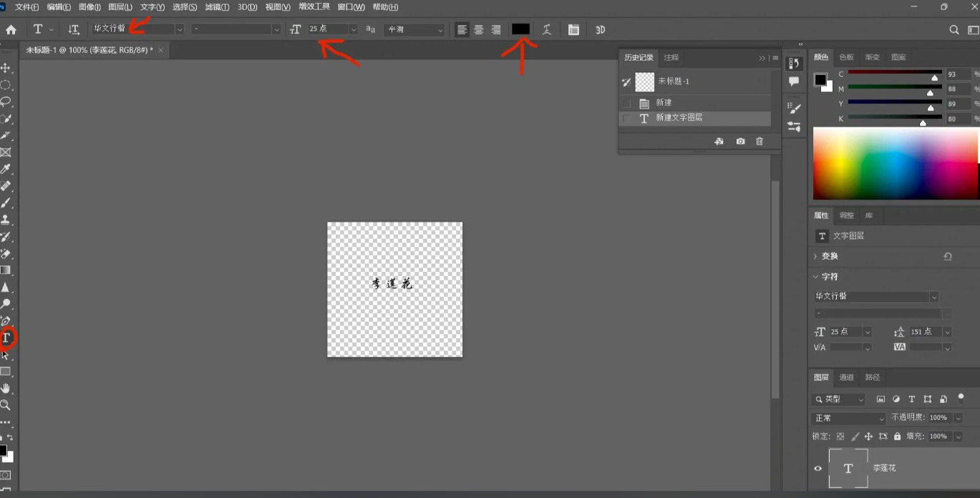Open blend mode dropdown 正常
Viewport: 980px width, 498px height.
pyautogui.click(x=849, y=418)
